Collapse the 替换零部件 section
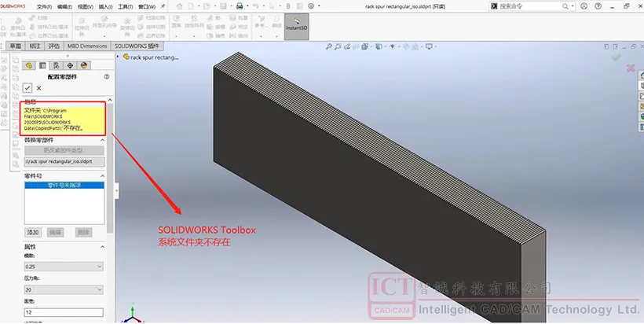The height and width of the screenshot is (324, 644). point(102,140)
